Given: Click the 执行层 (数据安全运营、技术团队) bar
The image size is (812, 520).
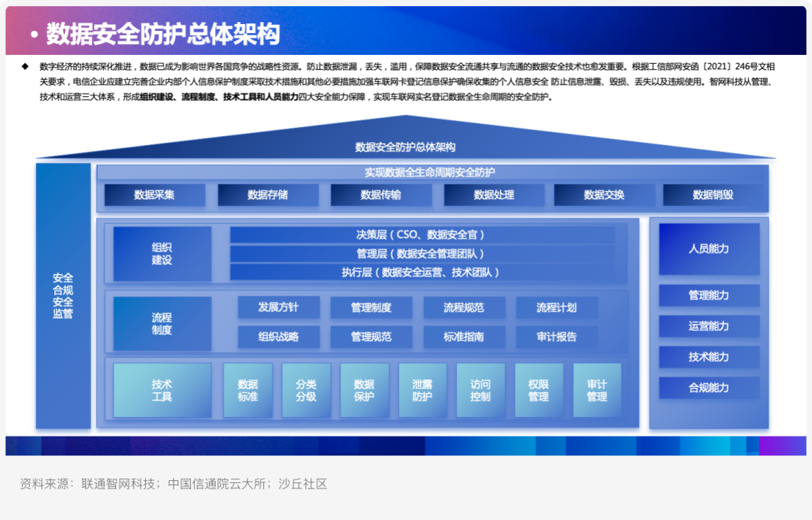Looking at the screenshot, I should click(x=422, y=272).
